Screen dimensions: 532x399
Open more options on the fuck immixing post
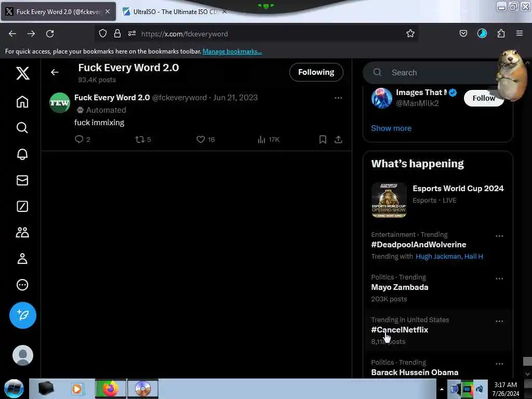coord(338,98)
